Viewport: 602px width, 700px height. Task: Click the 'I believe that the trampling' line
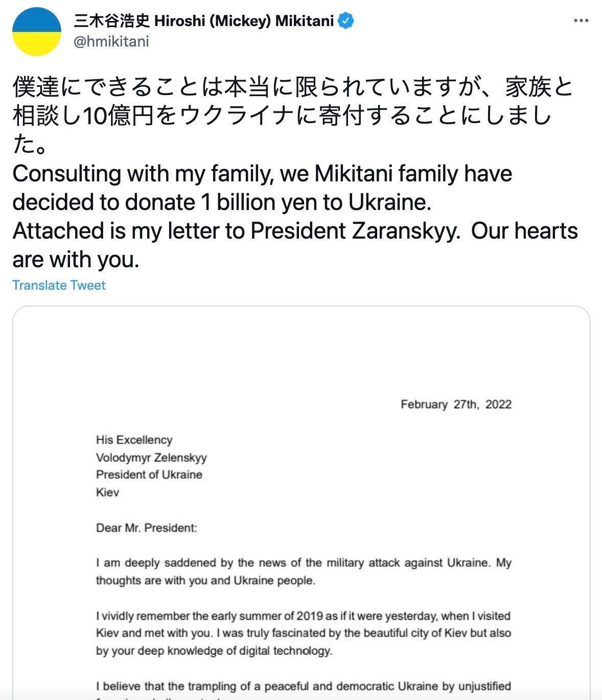(304, 686)
